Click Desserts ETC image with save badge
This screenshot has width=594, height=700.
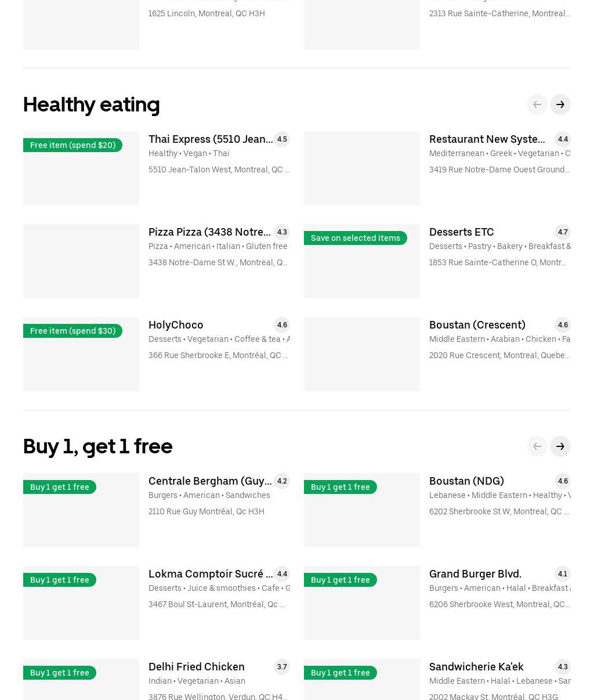362,267
